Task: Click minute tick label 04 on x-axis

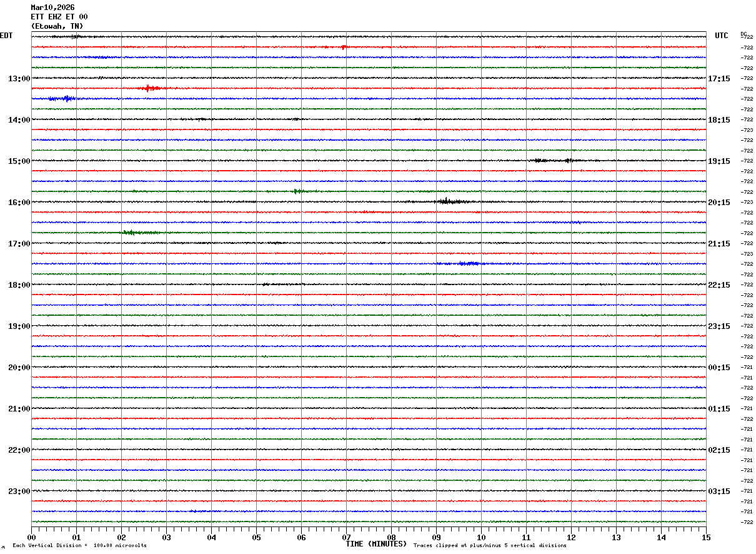Action: (211, 537)
